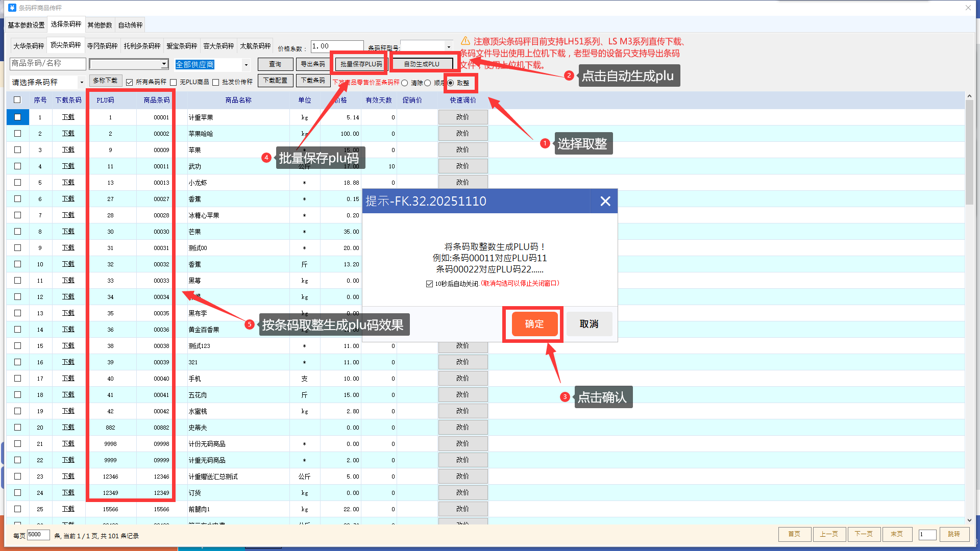Uncheck 10秒后自动关闭 checkbox in dialog
This screenshot has width=980, height=551.
coord(429,284)
